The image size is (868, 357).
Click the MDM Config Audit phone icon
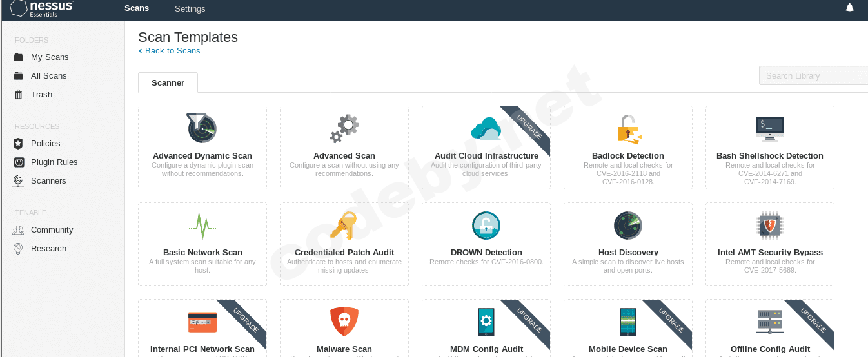click(x=486, y=322)
